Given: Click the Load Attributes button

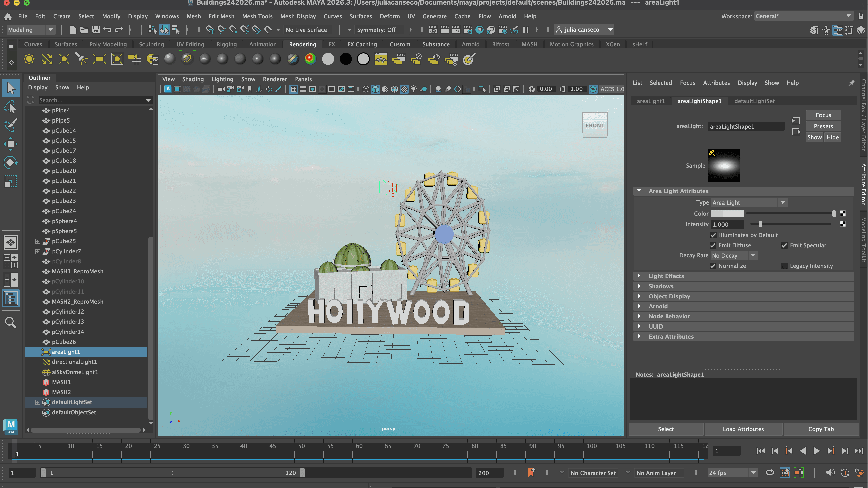Looking at the screenshot, I should click(743, 429).
